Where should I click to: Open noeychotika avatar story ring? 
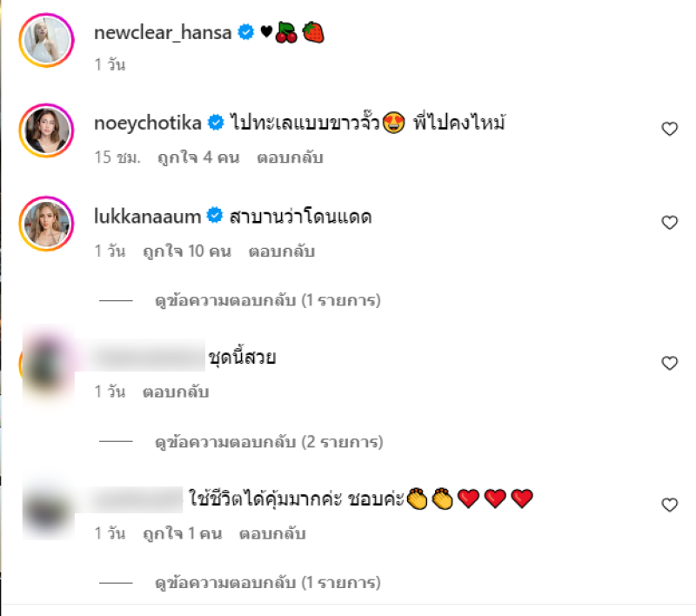coord(46,131)
